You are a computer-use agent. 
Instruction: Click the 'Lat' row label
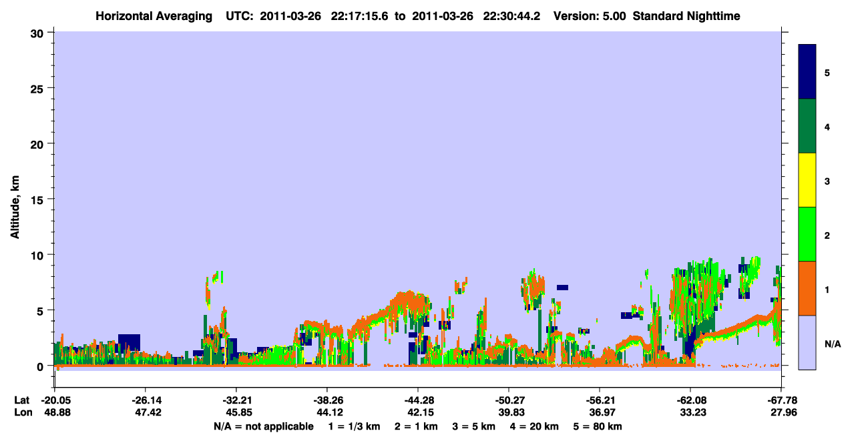21,400
